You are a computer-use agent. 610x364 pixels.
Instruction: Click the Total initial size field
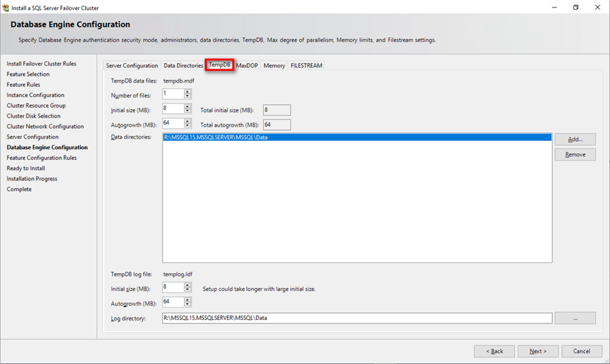coord(277,110)
